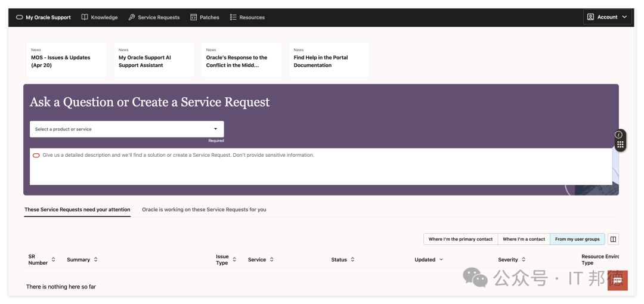644x304 pixels.
Task: Open the Service Requests menu
Action: tap(154, 17)
